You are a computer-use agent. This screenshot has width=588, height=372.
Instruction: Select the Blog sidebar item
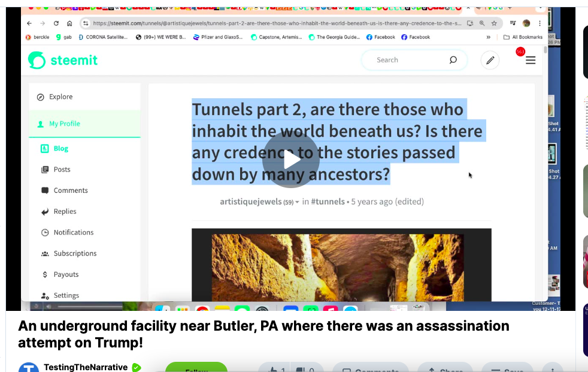(60, 149)
